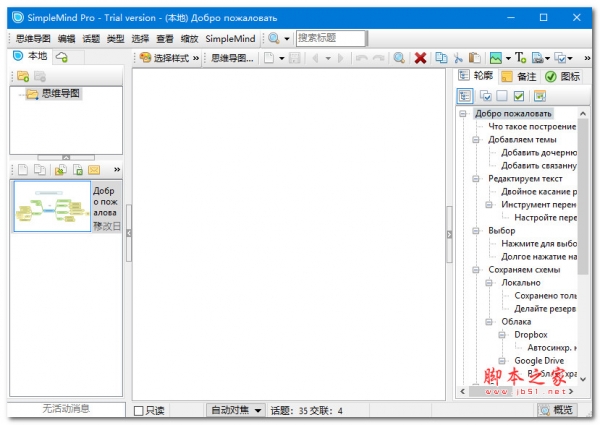Select the 思维导图 folder in tree
Viewport: 600px width, 425px height.
click(54, 93)
